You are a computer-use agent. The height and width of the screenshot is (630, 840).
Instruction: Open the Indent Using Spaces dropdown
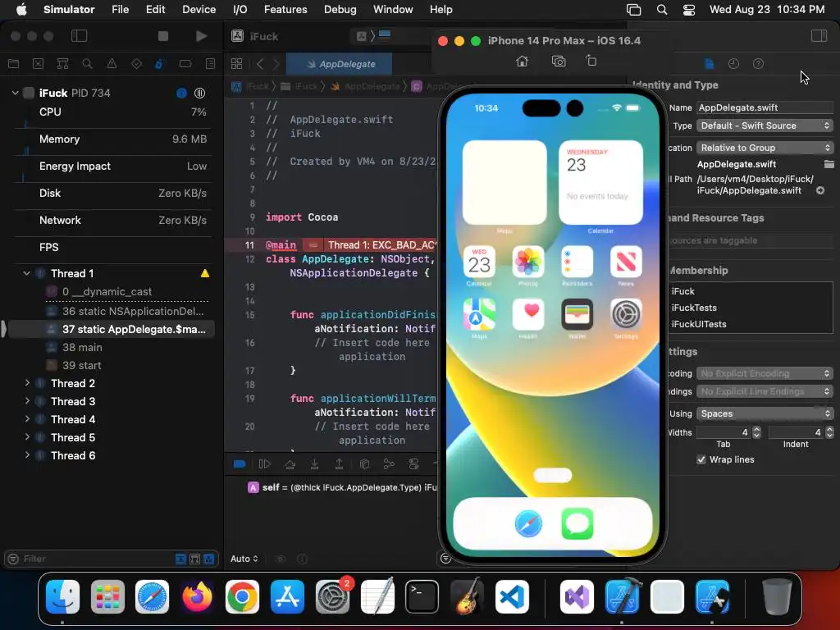765,413
